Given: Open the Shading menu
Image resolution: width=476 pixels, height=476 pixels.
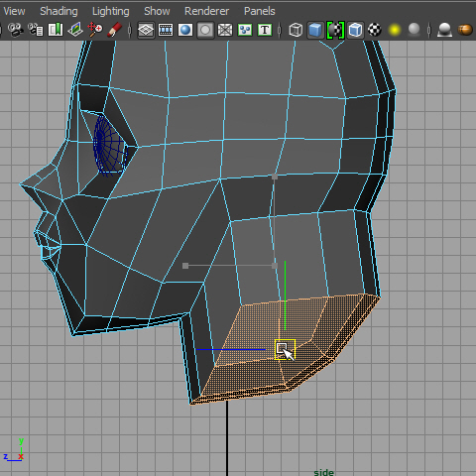Looking at the screenshot, I should click(x=59, y=11).
